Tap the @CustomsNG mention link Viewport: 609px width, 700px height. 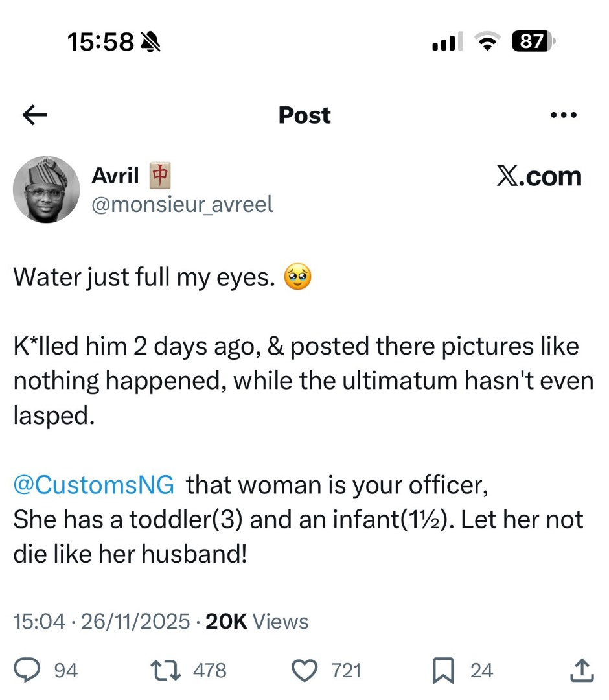[x=94, y=485]
